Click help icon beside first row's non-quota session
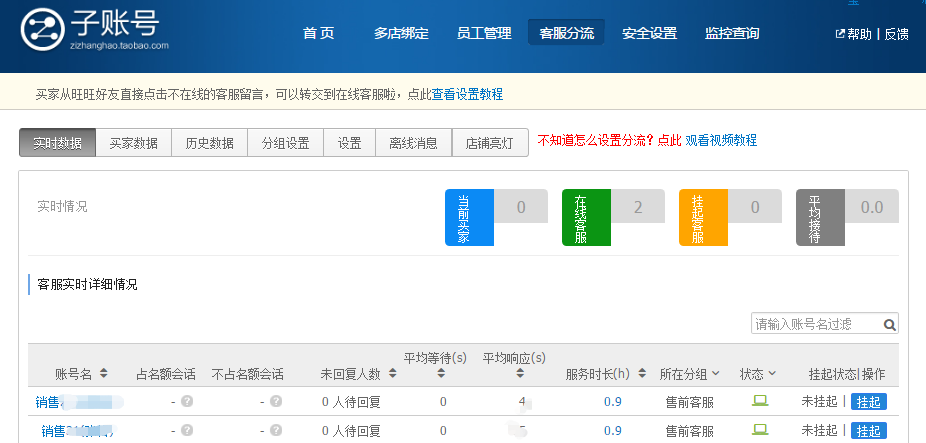 (276, 401)
